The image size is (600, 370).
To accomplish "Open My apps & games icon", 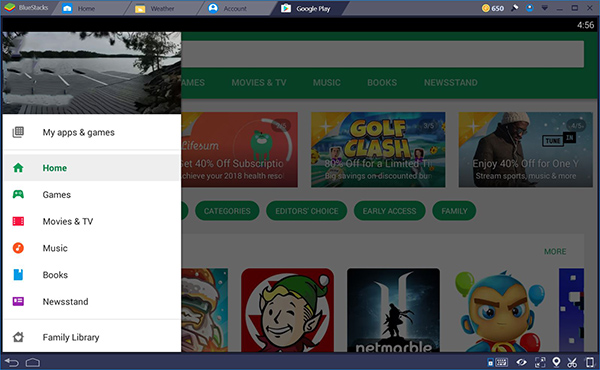I will (18, 132).
